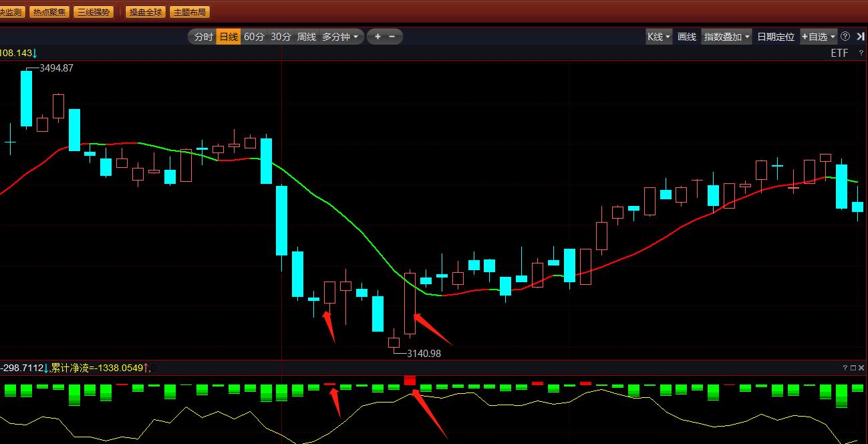Switch to 周线 weekly chart
This screenshot has width=868, height=444.
click(x=306, y=37)
